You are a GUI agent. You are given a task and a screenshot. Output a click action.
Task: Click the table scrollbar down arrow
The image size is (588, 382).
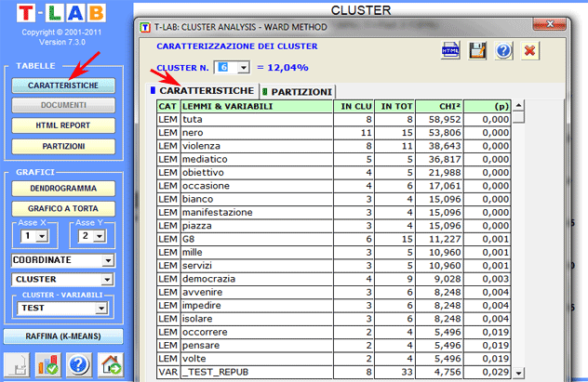tap(518, 373)
